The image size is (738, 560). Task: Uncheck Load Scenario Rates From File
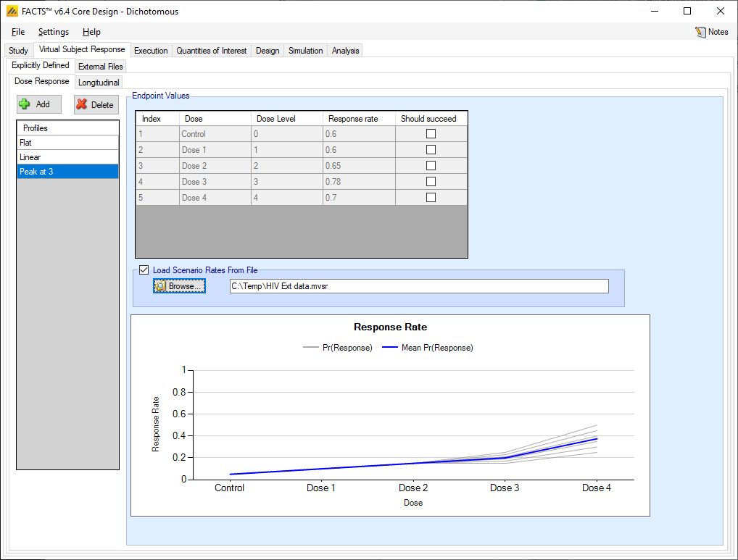144,270
